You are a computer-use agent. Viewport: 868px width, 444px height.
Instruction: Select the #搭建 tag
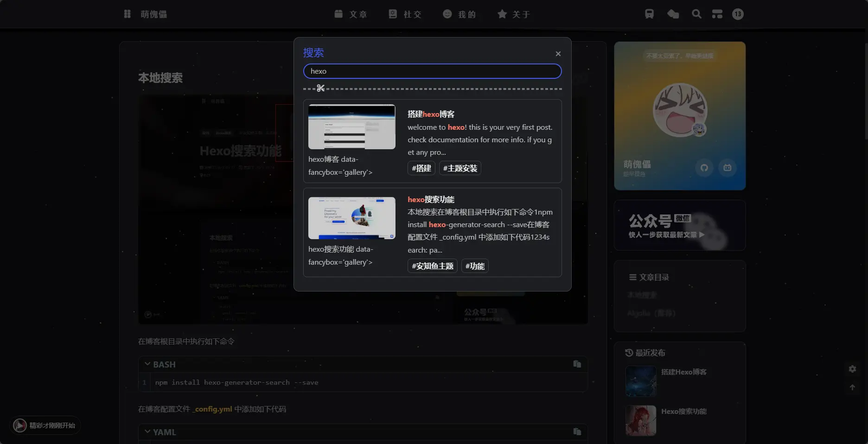click(x=421, y=168)
